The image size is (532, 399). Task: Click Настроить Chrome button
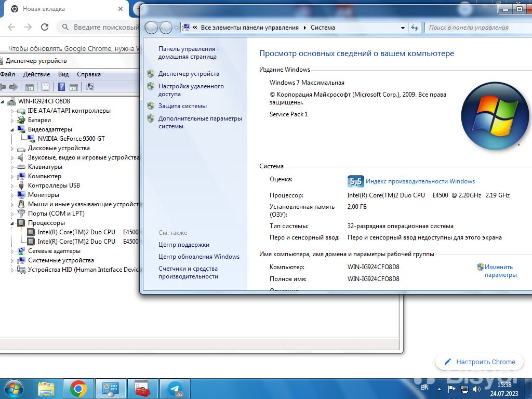point(480,362)
